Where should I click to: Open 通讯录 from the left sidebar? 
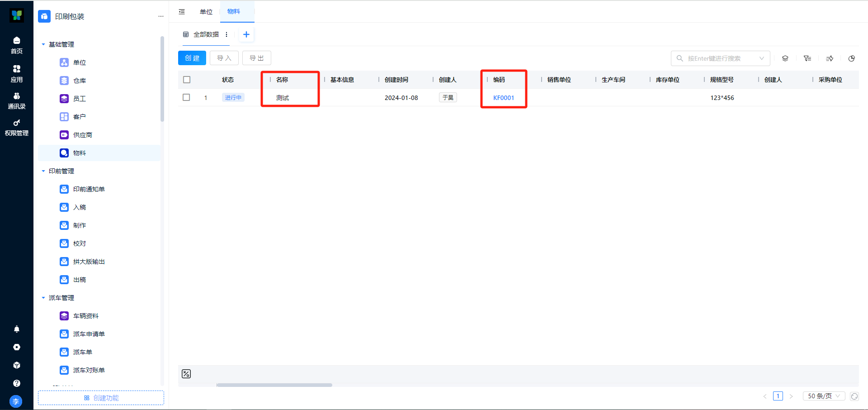pos(17,100)
